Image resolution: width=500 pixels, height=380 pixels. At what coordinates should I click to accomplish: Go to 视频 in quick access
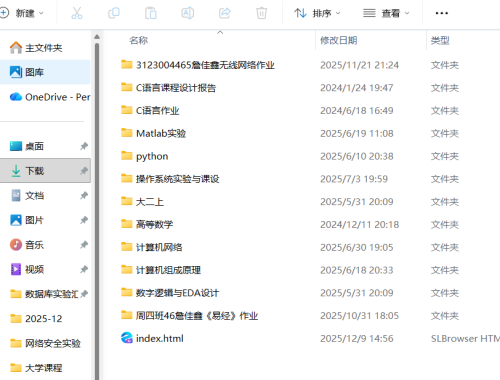[x=45, y=269]
